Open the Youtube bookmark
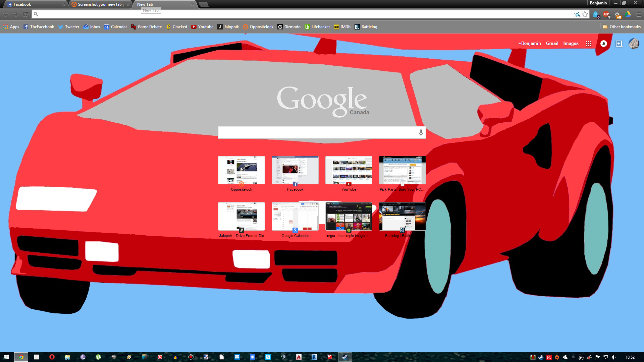644x362 pixels. pyautogui.click(x=202, y=27)
